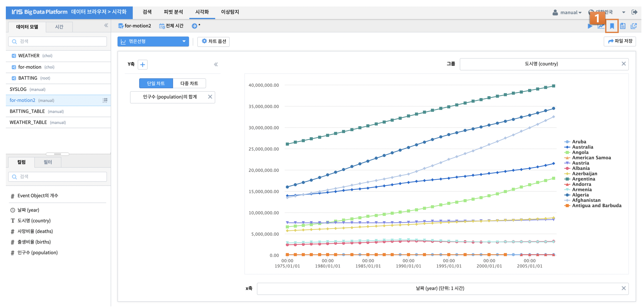The image size is (644, 307).
Task: Clear the 날짜 (year) X-axis field
Action: pyautogui.click(x=624, y=288)
